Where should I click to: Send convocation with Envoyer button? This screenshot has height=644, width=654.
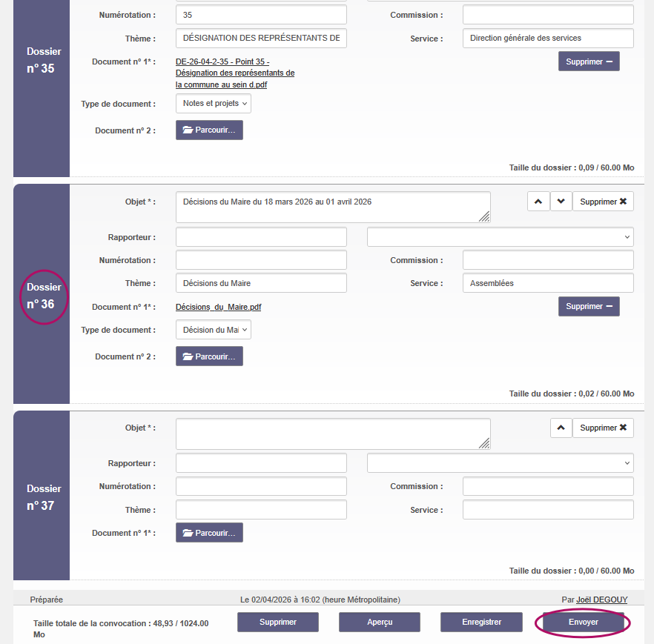[x=583, y=622]
